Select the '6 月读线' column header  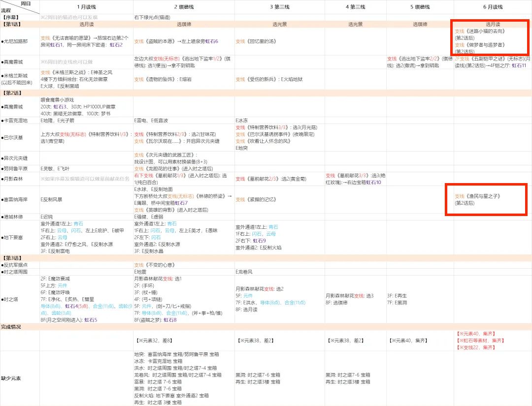coord(493,7)
